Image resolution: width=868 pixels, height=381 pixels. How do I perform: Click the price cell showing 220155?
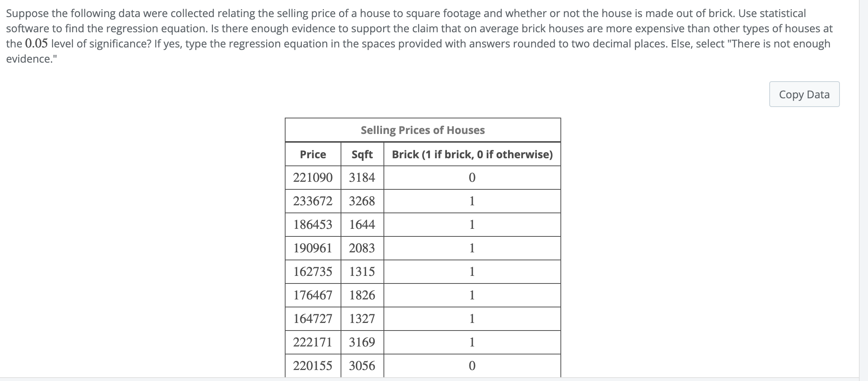[x=312, y=365]
